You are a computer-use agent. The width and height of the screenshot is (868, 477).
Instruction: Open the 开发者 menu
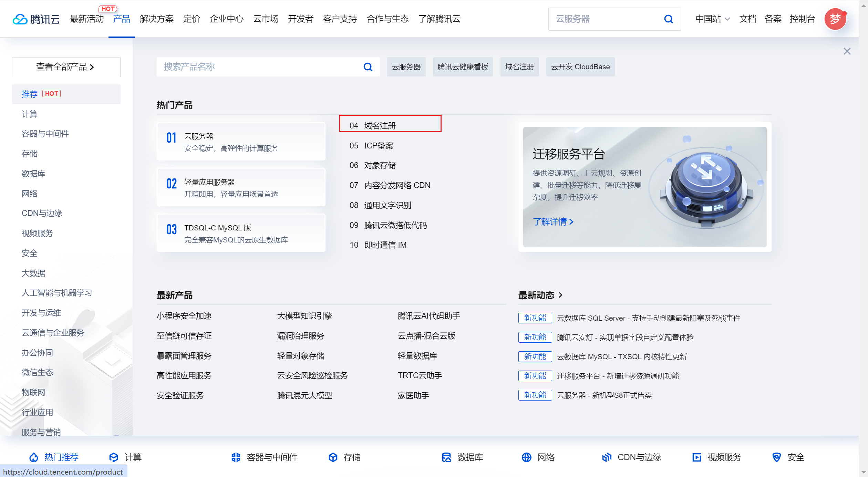301,19
